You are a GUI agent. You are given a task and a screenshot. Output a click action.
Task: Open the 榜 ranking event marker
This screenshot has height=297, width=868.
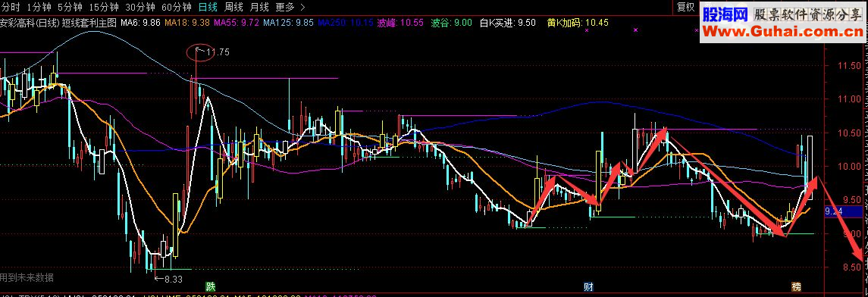[x=796, y=286]
